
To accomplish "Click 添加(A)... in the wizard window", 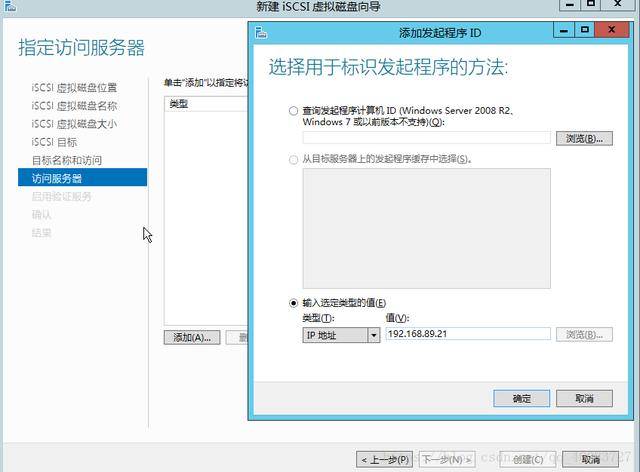I will (192, 338).
